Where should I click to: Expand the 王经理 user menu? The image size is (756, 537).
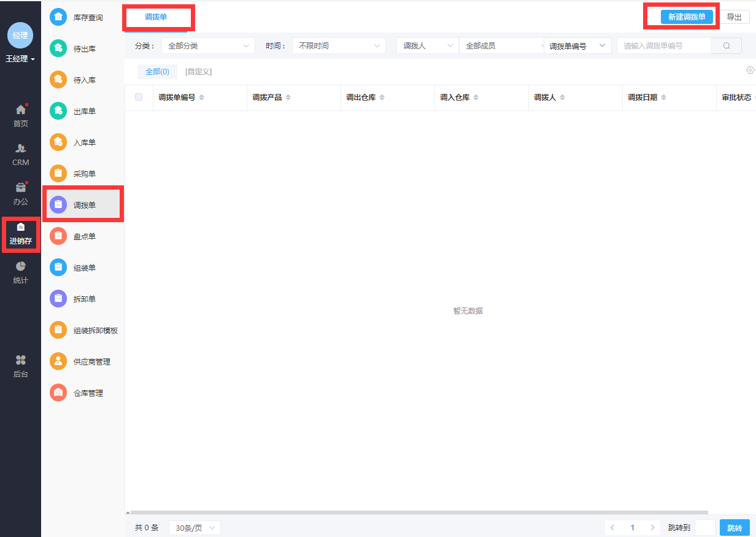click(20, 59)
